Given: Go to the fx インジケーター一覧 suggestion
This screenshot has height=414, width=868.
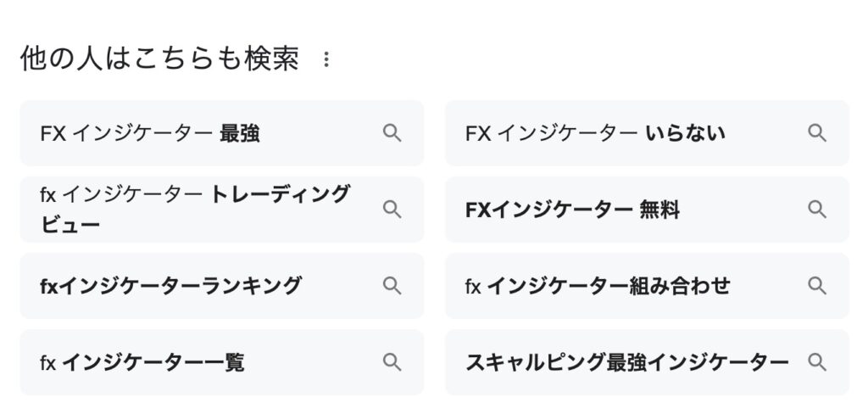Looking at the screenshot, I should tap(142, 363).
